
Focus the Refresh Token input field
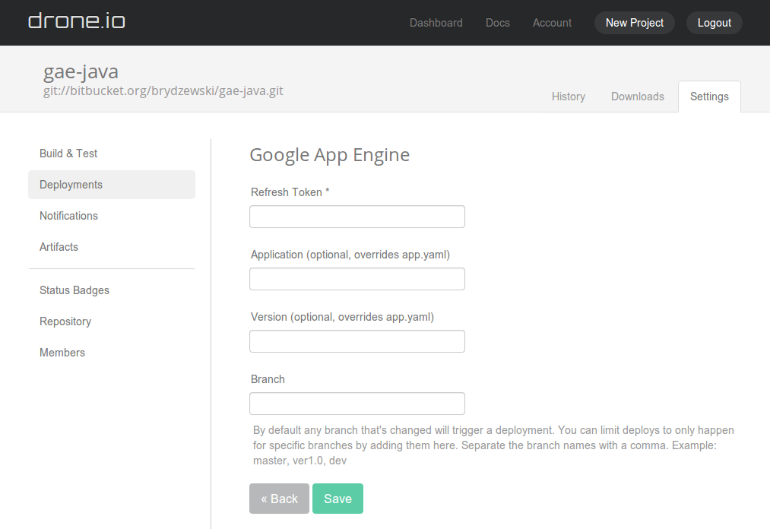point(356,217)
